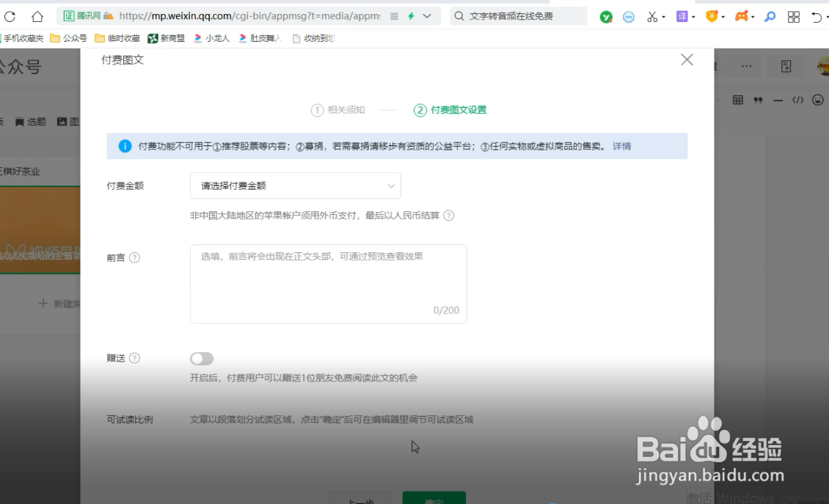Click the more options ellipsis icon

click(746, 66)
